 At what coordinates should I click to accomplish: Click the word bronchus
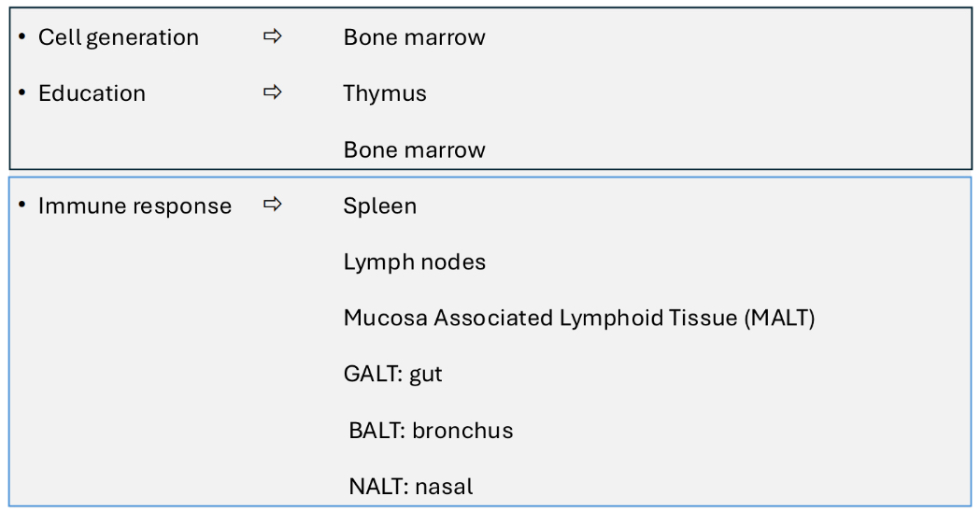tap(462, 431)
